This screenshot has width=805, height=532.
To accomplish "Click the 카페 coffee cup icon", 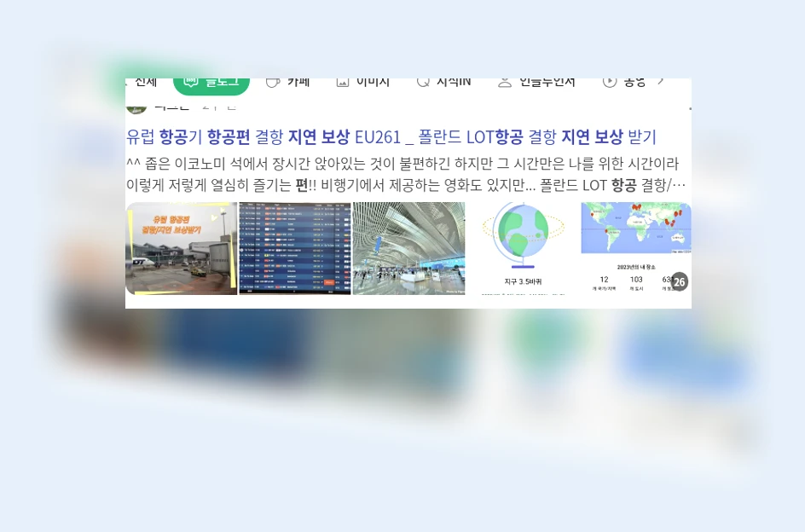I will click(x=273, y=83).
